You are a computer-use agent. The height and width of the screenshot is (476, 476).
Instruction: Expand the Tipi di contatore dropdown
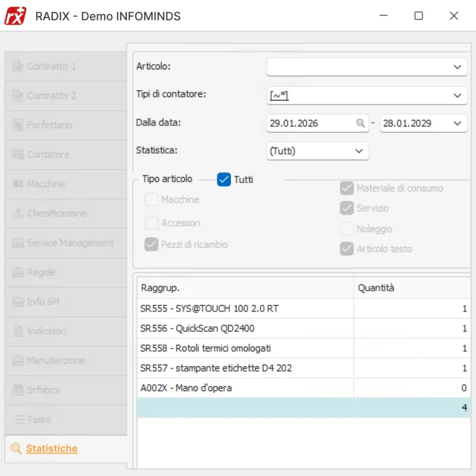tap(456, 96)
